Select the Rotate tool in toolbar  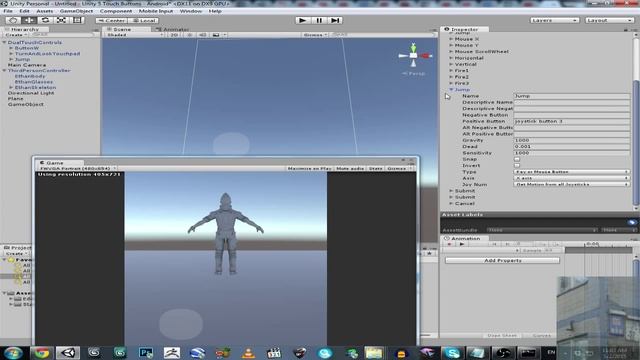tap(45, 20)
